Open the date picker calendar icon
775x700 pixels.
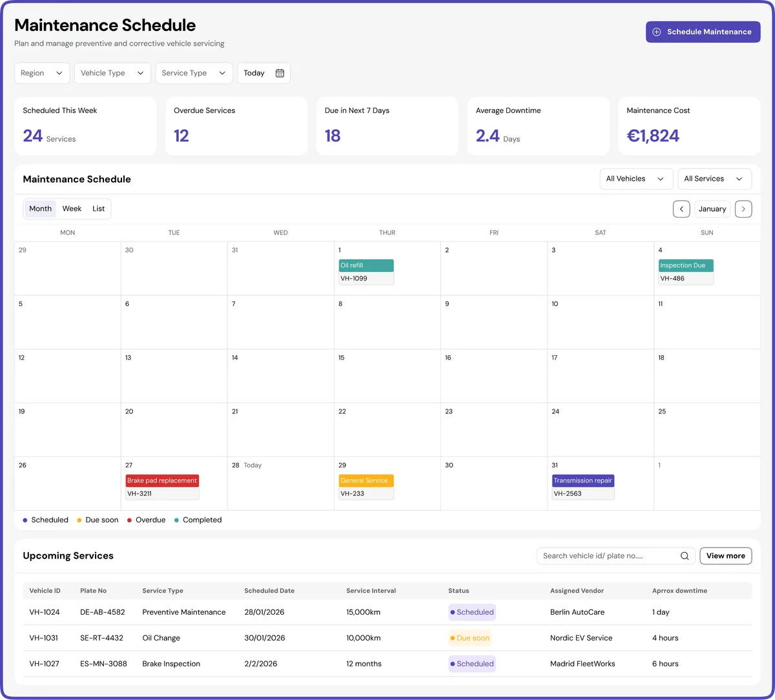tap(280, 73)
